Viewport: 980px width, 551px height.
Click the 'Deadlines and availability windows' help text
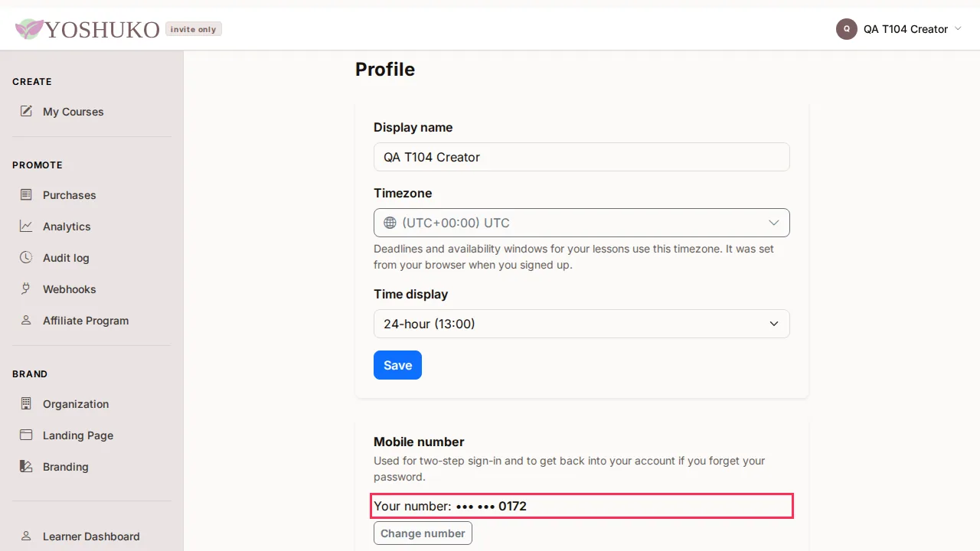point(573,257)
